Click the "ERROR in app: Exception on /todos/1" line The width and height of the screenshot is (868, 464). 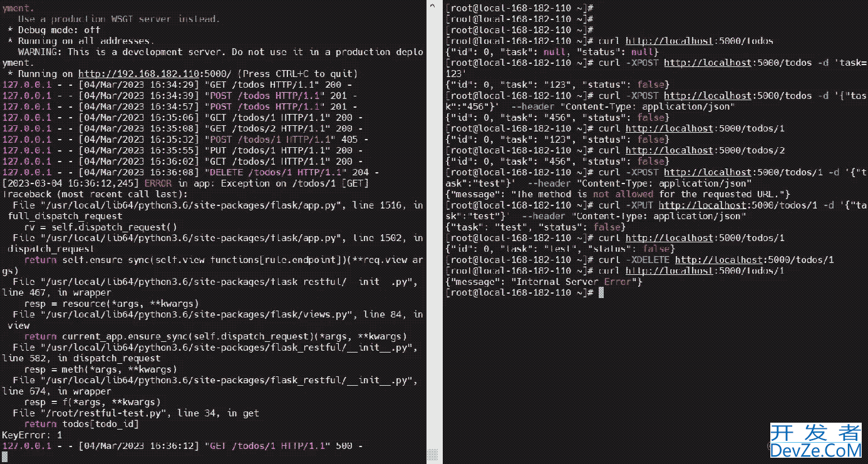[185, 183]
